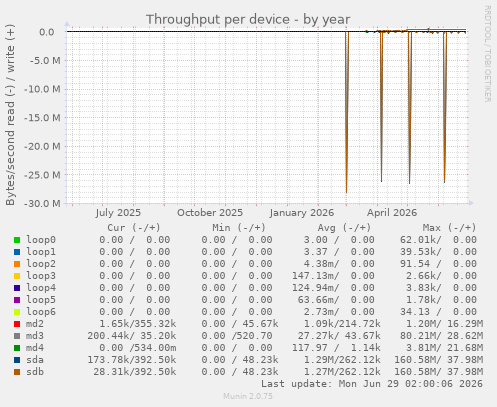Viewport: 497px width, 407px height.
Task: Click md2 max value '1.20M/ 16.29M'
Action: coord(444,324)
